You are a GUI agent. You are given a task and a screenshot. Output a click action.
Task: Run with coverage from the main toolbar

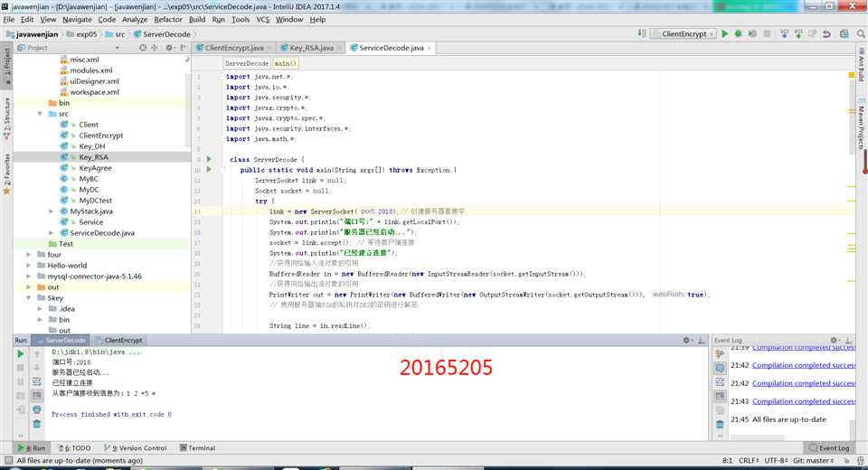click(x=752, y=33)
